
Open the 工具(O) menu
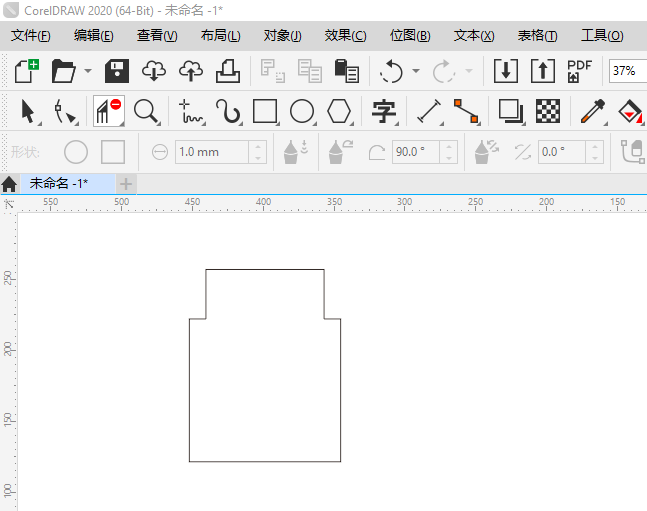[602, 35]
